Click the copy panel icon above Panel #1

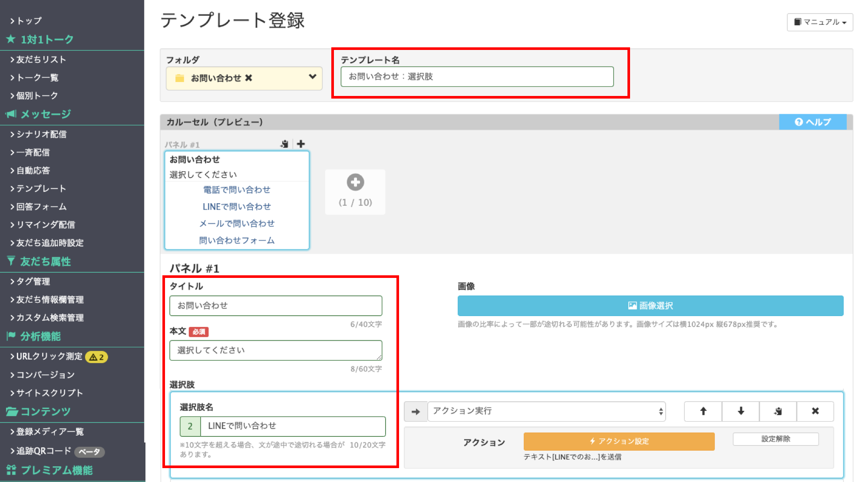pos(284,144)
